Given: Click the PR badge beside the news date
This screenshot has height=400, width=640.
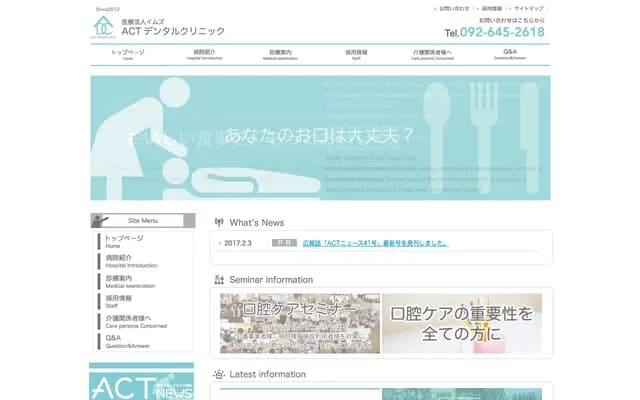Looking at the screenshot, I should 284,243.
